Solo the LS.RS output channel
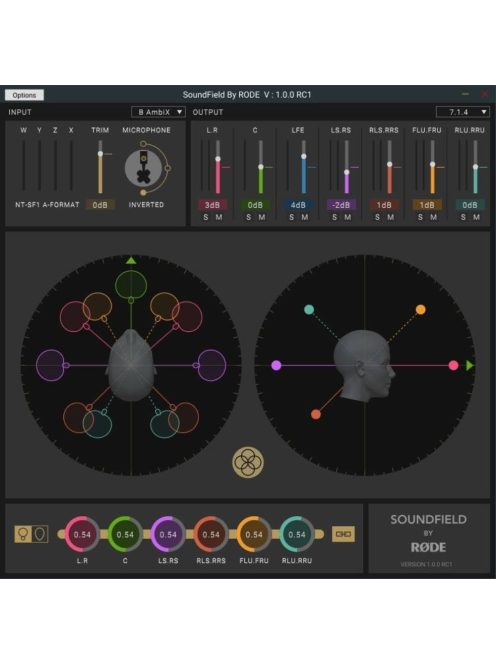496x664 pixels. pyautogui.click(x=335, y=217)
